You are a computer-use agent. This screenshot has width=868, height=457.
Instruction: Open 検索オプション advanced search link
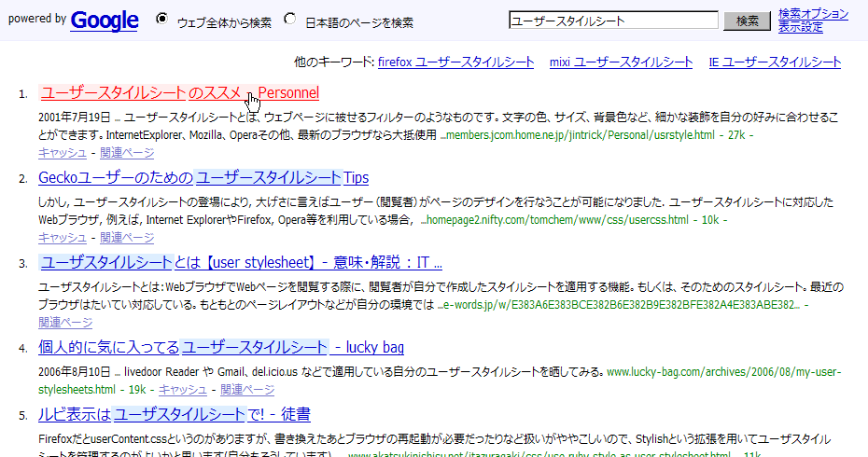tap(813, 14)
